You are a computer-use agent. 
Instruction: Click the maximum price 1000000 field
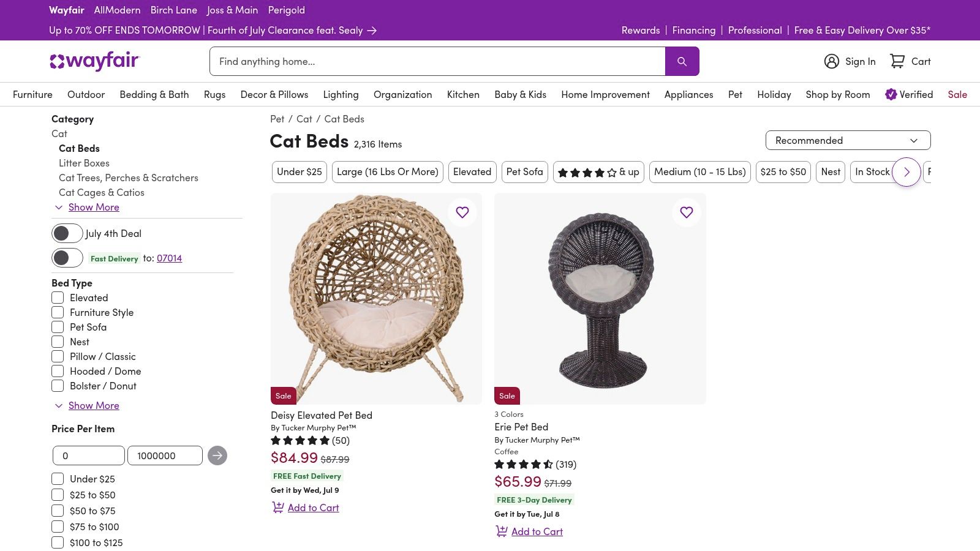(x=165, y=455)
